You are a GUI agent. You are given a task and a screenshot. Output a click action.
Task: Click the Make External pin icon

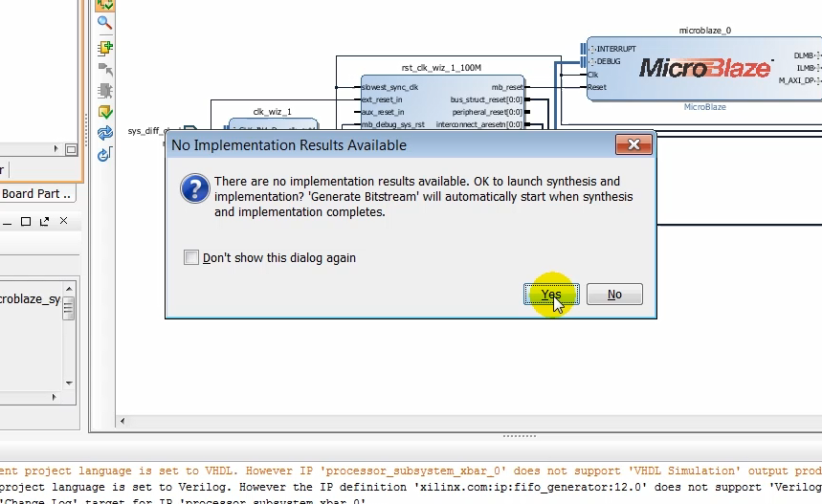105,70
